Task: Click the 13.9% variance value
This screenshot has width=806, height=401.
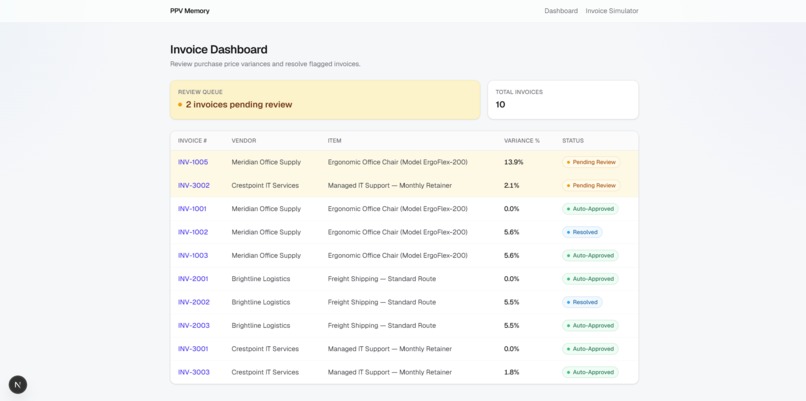Action: pyautogui.click(x=514, y=162)
